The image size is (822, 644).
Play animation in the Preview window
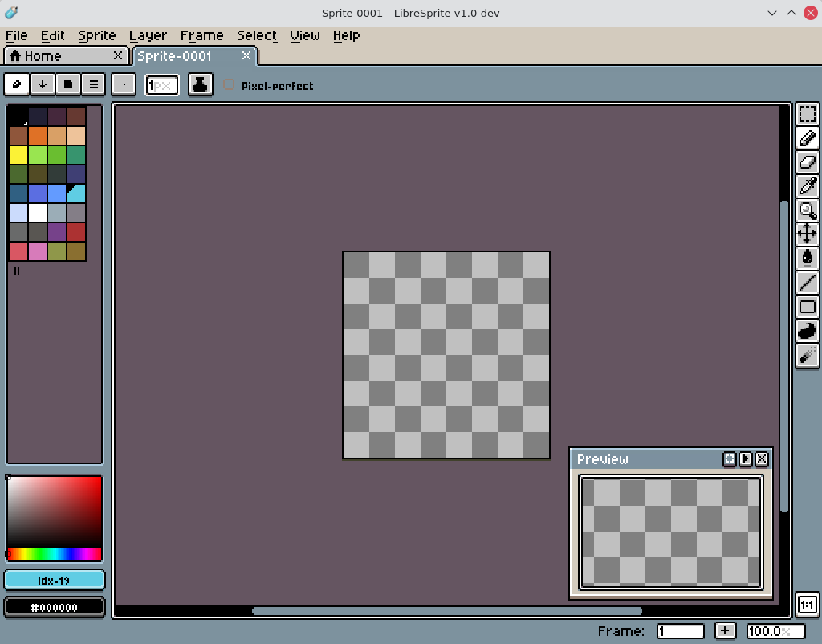[x=746, y=459]
